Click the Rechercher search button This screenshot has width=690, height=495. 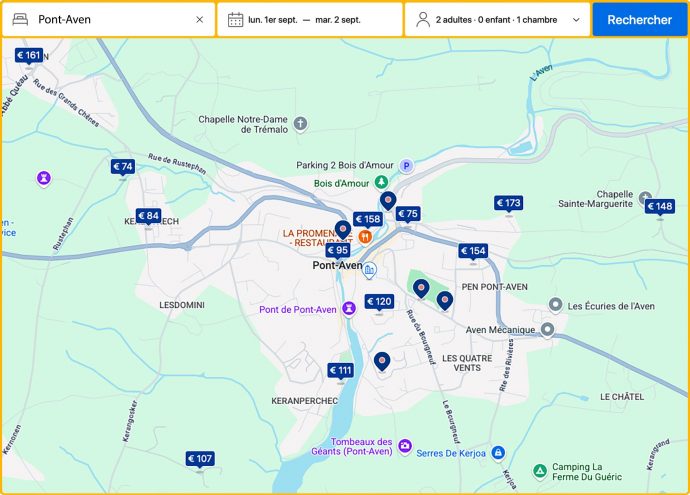click(639, 19)
